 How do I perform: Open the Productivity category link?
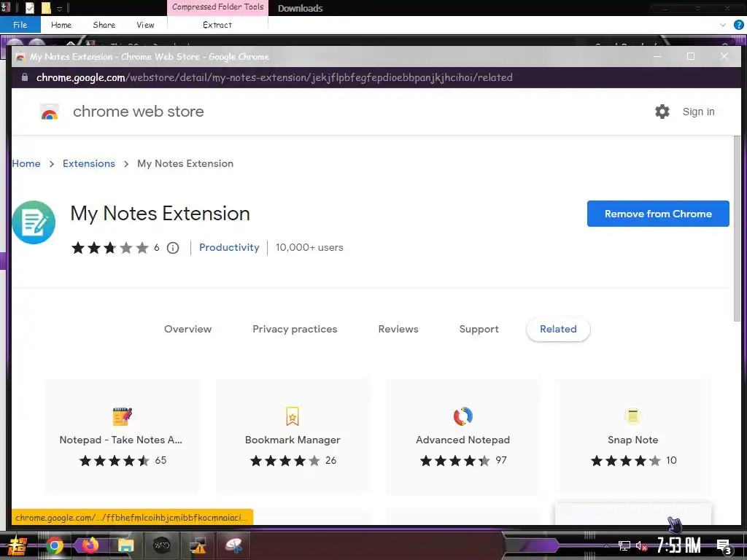coord(229,248)
